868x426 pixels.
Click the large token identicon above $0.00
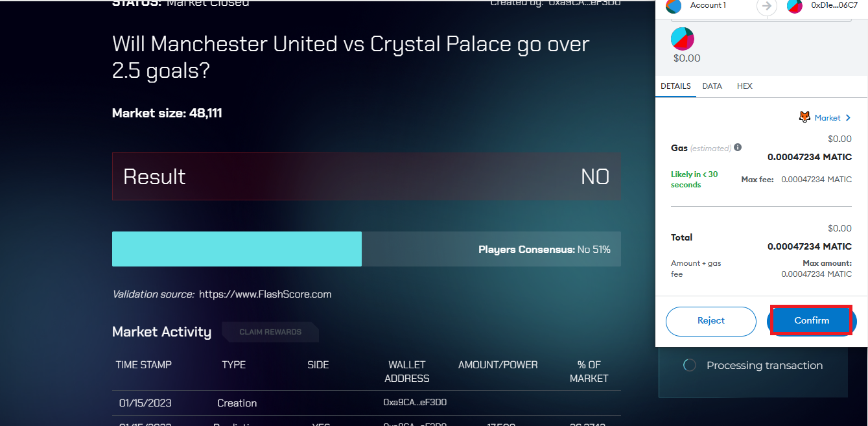[x=683, y=39]
